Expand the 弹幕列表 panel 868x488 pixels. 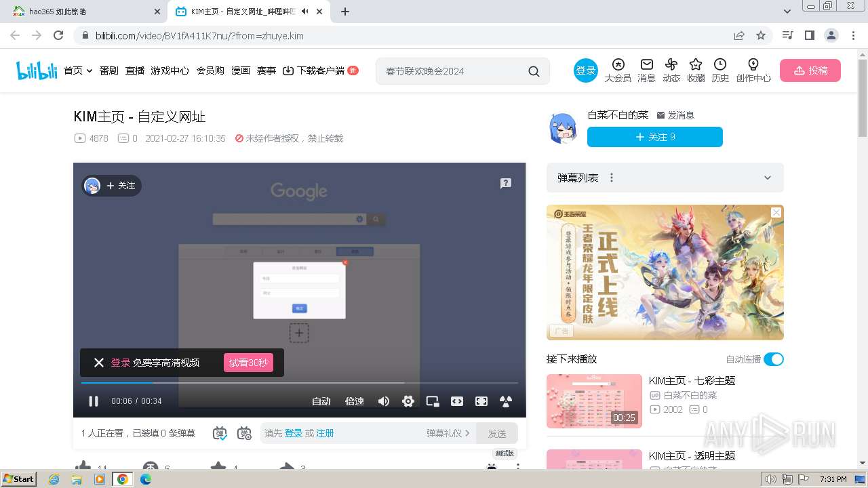click(768, 178)
